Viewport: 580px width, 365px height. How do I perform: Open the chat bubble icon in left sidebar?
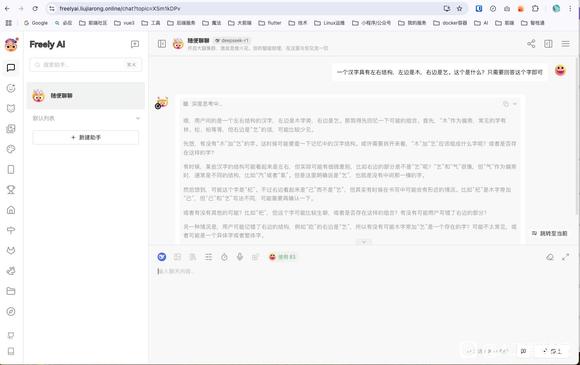[11, 68]
